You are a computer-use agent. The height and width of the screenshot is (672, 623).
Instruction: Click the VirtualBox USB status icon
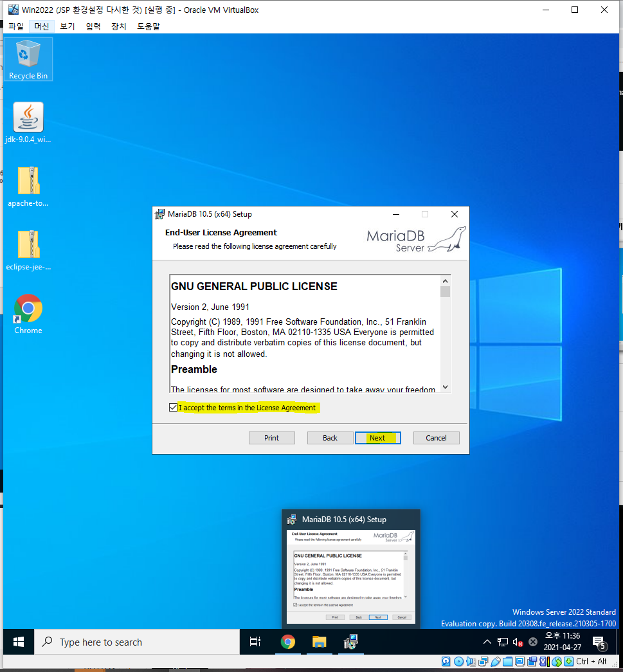click(495, 661)
